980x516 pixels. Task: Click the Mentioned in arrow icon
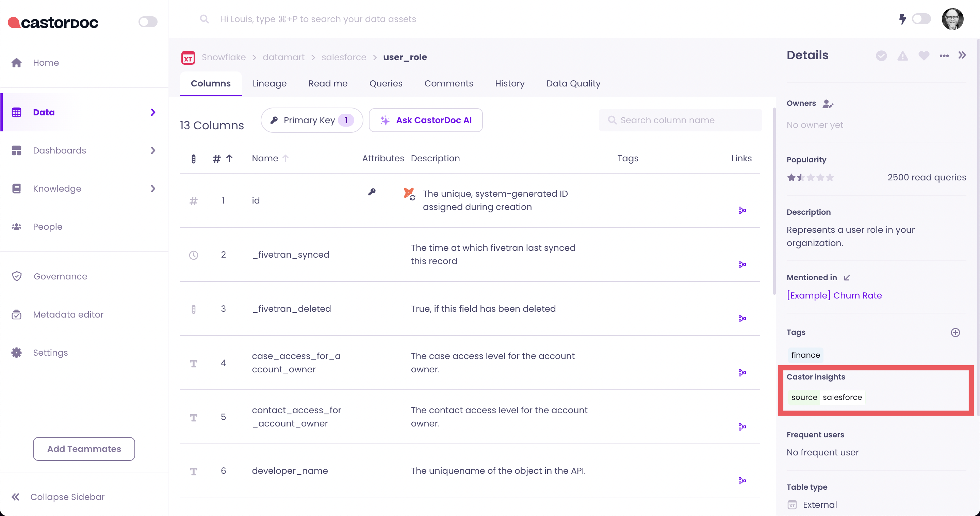coord(847,278)
